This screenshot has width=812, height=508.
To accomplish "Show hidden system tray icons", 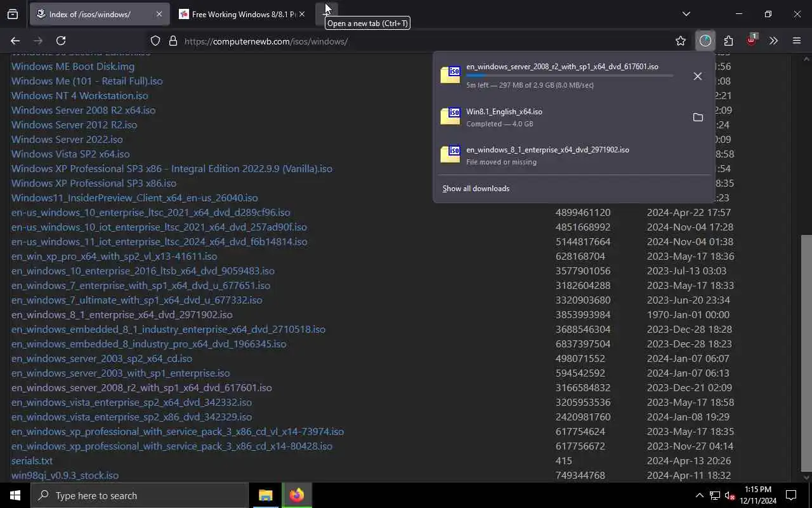I will [x=699, y=495].
